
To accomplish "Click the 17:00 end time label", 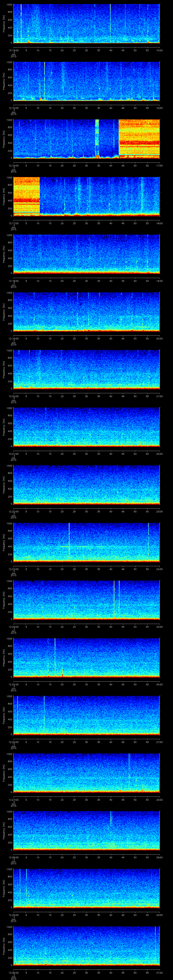I will coord(159,166).
